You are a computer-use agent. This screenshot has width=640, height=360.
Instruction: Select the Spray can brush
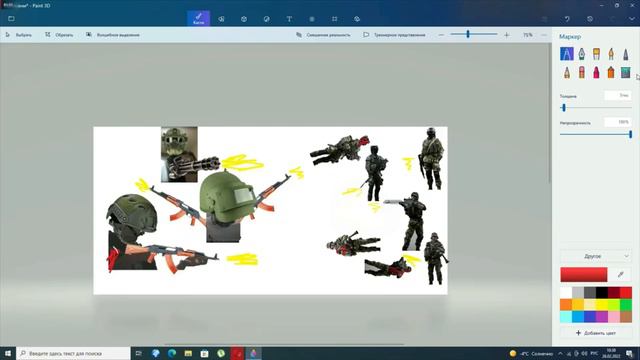[611, 73]
